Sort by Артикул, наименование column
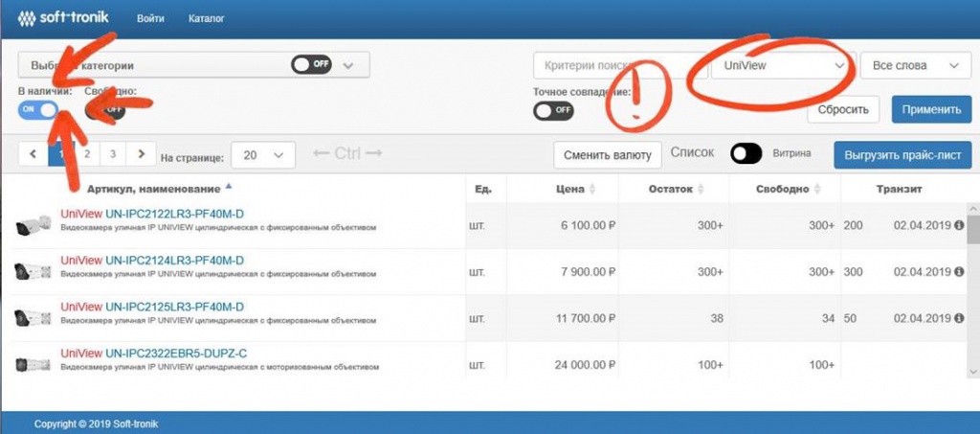The image size is (980, 434). [x=160, y=188]
